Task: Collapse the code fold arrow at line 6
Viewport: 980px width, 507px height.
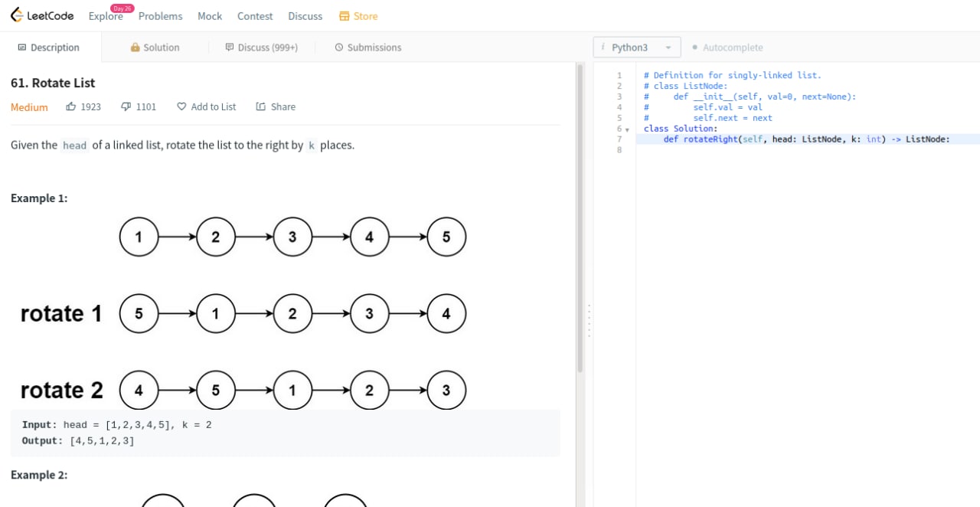Action: [x=628, y=129]
